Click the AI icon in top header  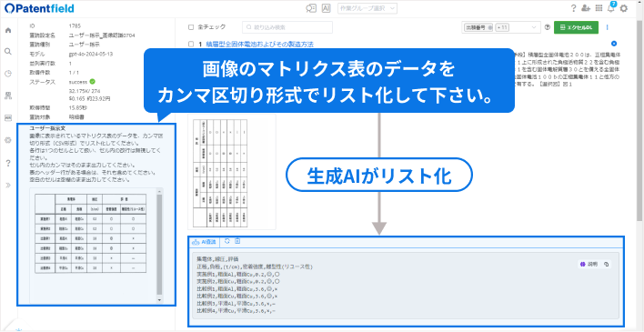[x=327, y=8]
